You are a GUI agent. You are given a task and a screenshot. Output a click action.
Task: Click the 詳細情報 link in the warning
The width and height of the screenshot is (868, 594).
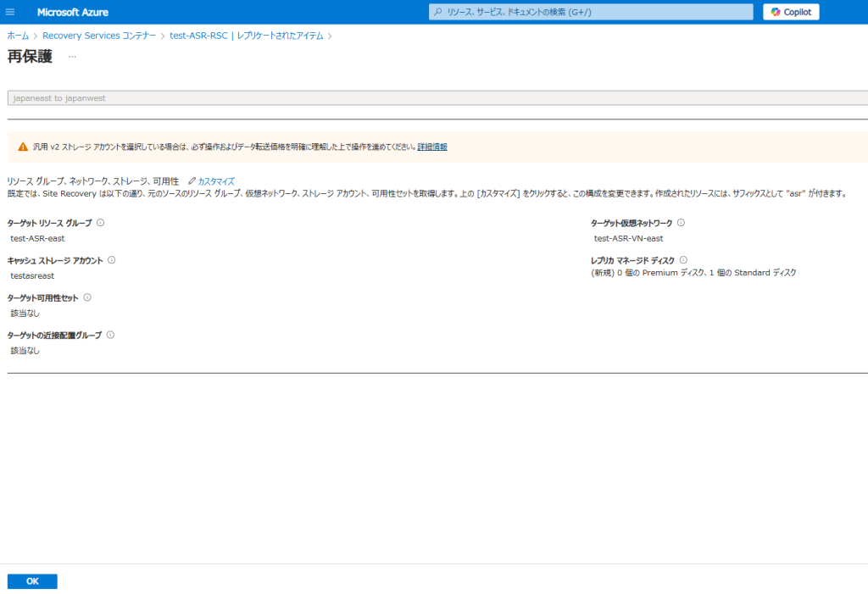[x=432, y=147]
